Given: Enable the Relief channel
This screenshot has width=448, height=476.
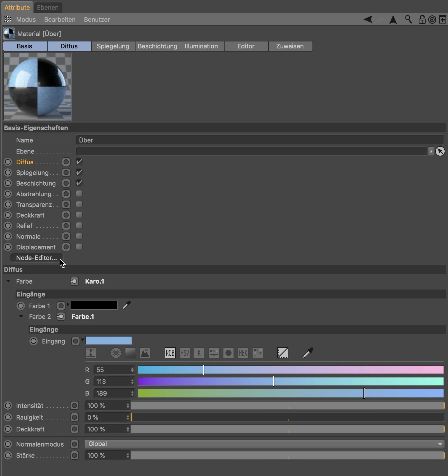Looking at the screenshot, I should point(79,225).
